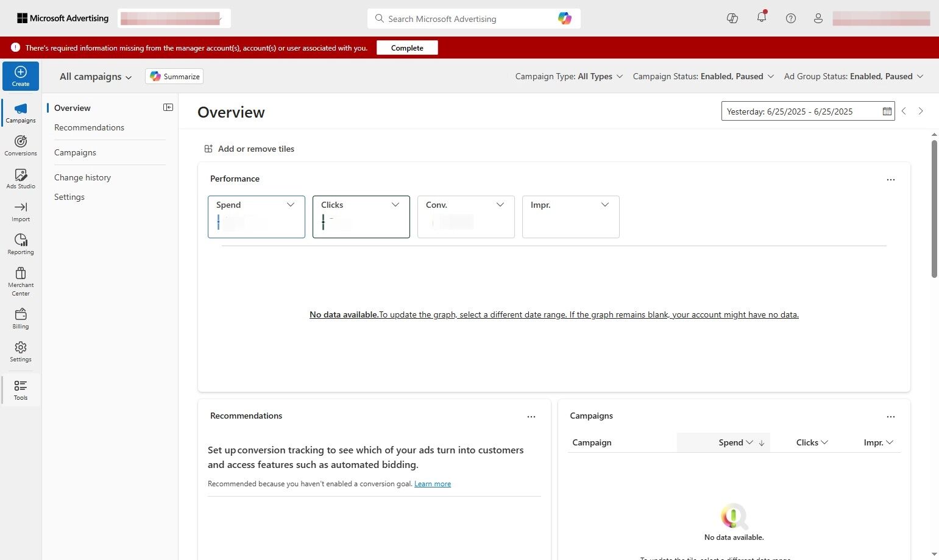This screenshot has height=560, width=939.
Task: Switch to the Change history page
Action: [x=82, y=177]
